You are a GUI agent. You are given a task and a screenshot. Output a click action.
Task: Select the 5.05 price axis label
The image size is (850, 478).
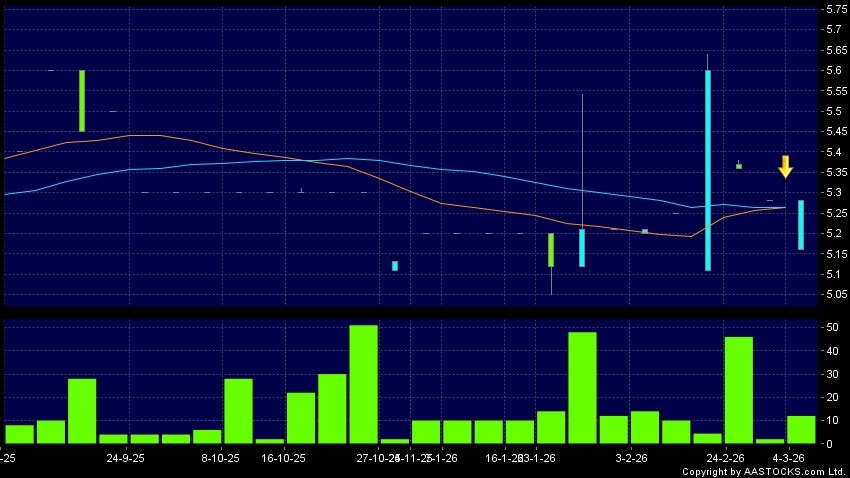point(832,295)
